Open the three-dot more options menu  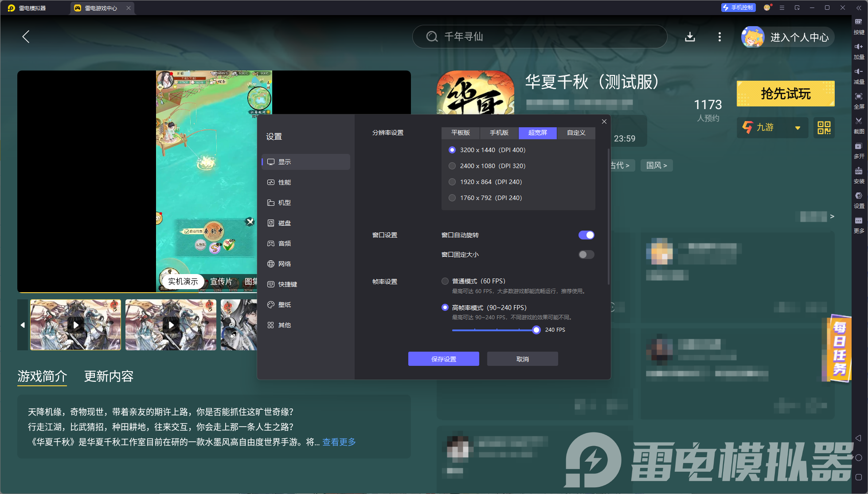point(719,37)
